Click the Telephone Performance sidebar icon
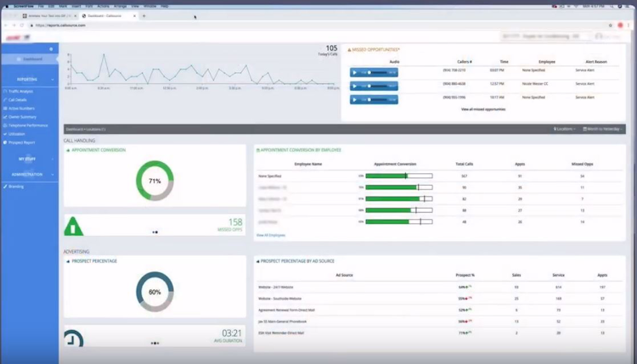Image resolution: width=637 pixels, height=364 pixels. pos(5,126)
